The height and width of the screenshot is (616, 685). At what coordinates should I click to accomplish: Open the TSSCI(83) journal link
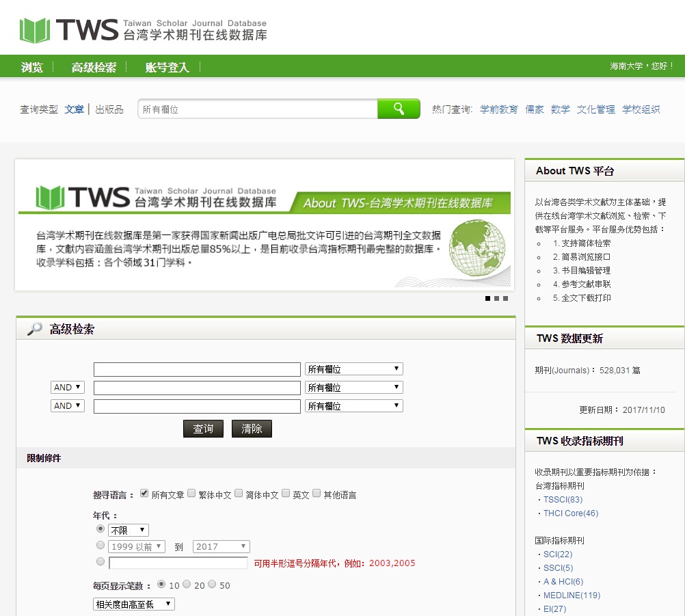point(563,500)
